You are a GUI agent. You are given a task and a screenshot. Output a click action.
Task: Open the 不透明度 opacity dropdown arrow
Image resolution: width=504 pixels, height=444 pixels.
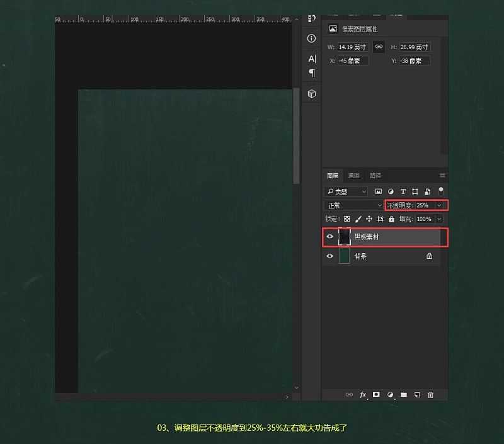point(438,205)
